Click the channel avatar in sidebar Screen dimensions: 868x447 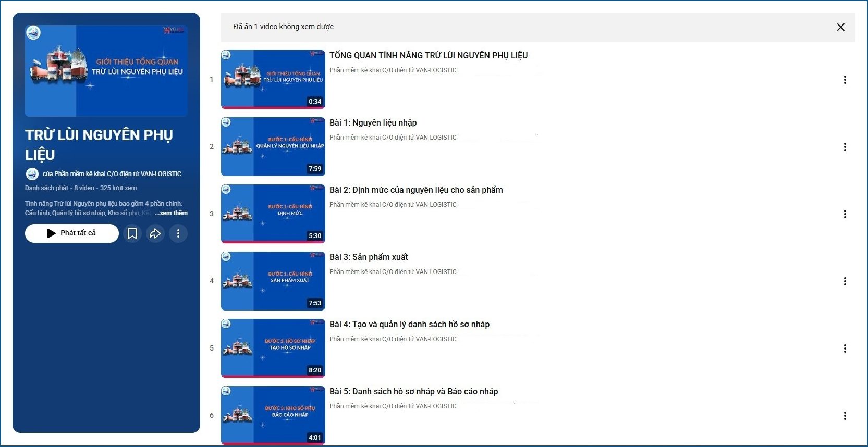click(32, 174)
